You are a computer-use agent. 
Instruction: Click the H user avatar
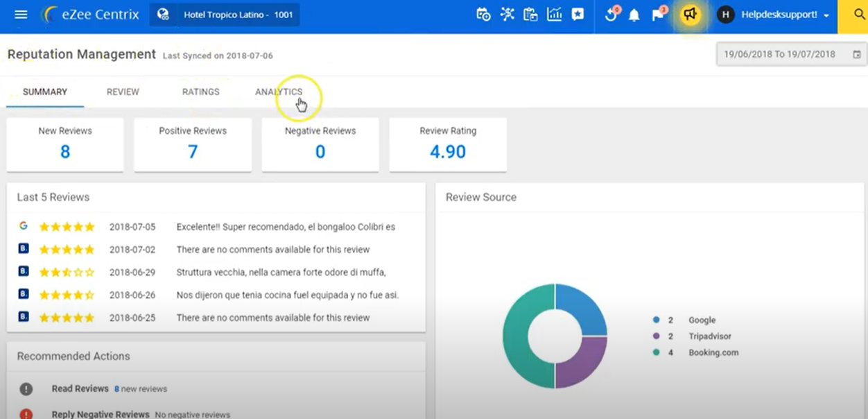tap(726, 15)
